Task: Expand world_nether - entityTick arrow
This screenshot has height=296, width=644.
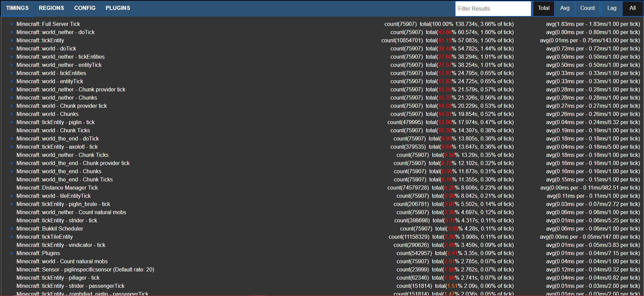Action: tap(12, 65)
